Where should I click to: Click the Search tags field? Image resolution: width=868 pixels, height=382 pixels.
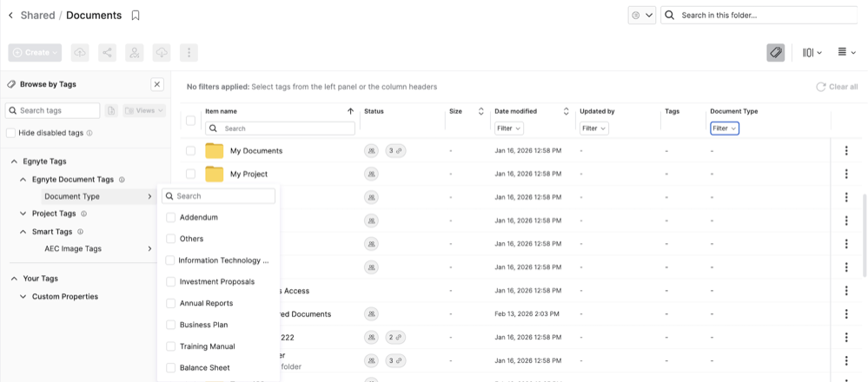53,110
